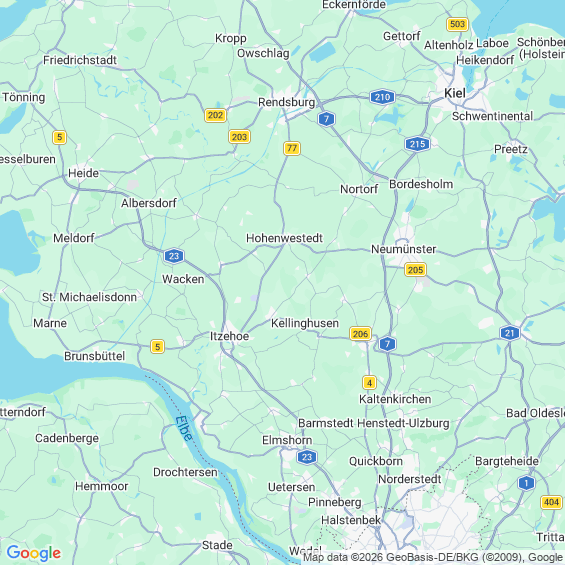
Task: Click the A 215 highway shield
Action: click(x=417, y=144)
